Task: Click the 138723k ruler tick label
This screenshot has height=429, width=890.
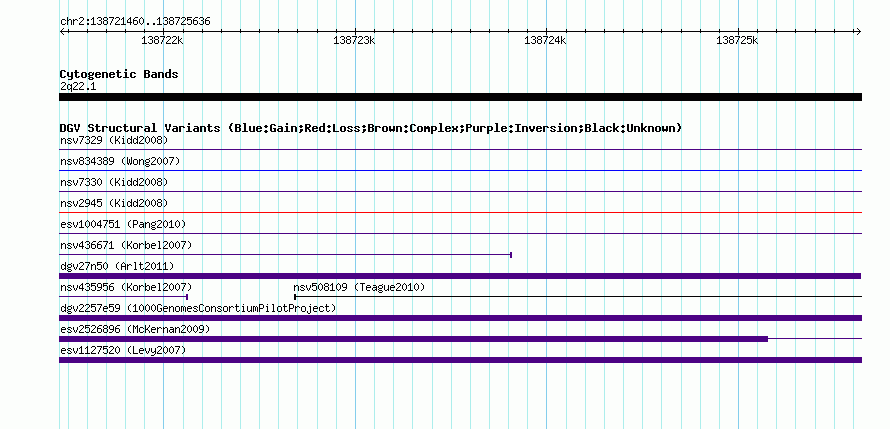Action: pyautogui.click(x=354, y=40)
